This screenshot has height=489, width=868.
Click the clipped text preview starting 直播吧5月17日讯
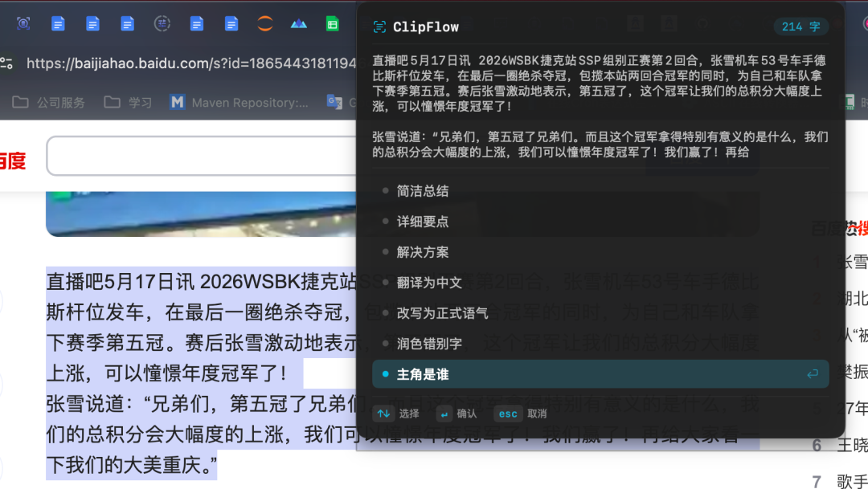coord(600,83)
